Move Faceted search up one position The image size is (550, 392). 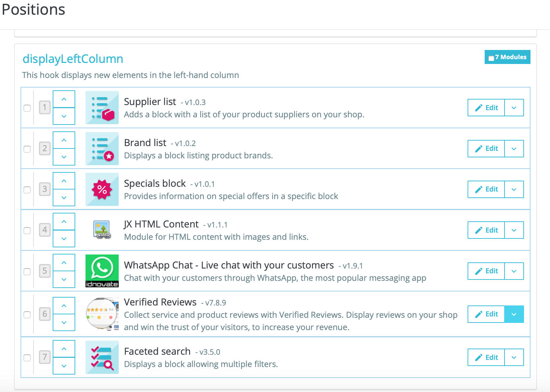click(64, 349)
